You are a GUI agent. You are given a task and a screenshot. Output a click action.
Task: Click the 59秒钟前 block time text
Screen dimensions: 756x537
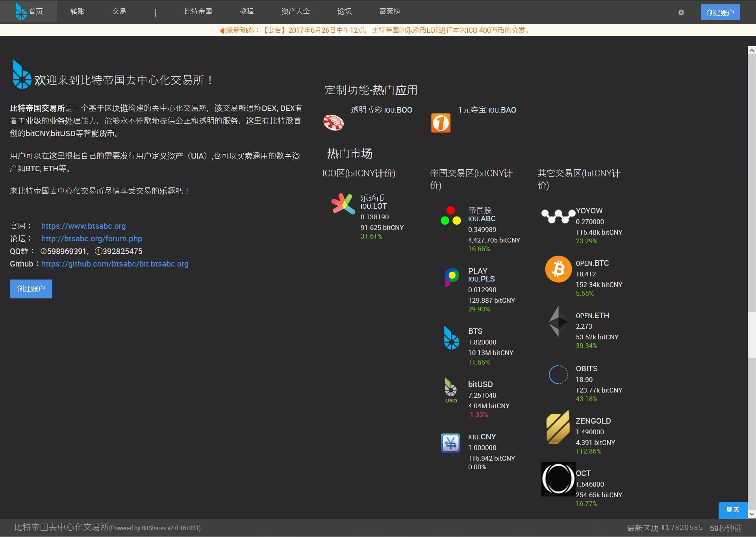(726, 528)
